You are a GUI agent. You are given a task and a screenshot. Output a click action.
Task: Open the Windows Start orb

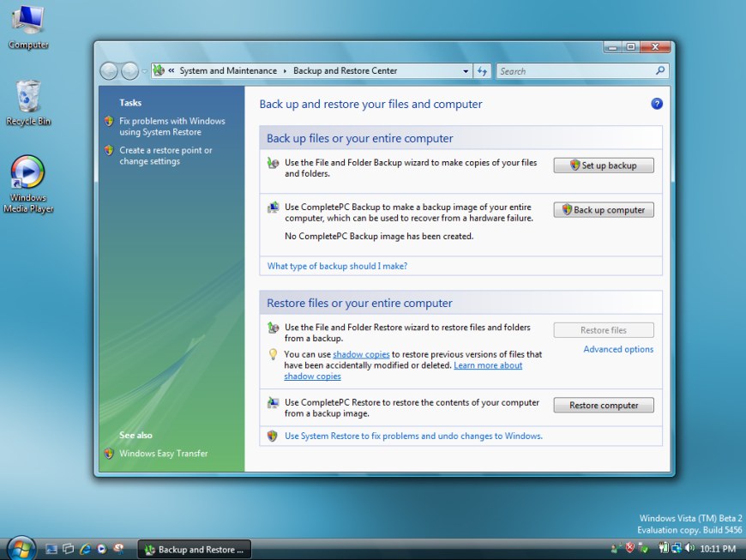coord(21,549)
